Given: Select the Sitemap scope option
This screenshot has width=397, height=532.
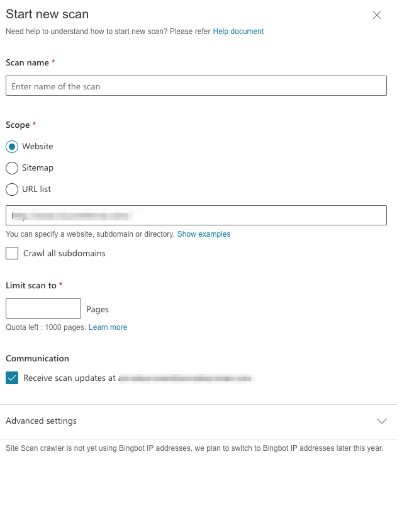Looking at the screenshot, I should coord(11,168).
